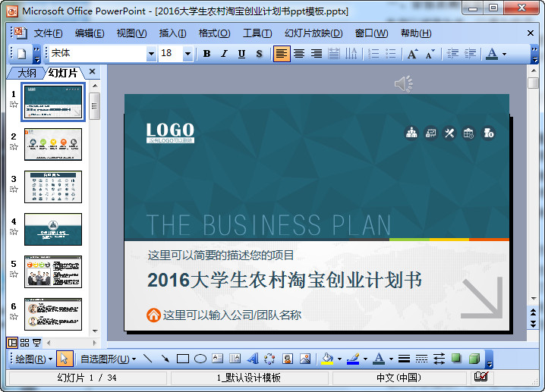Viewport: 545px width, 392px height.
Task: Insert a horizontal text box
Action: click(x=218, y=359)
